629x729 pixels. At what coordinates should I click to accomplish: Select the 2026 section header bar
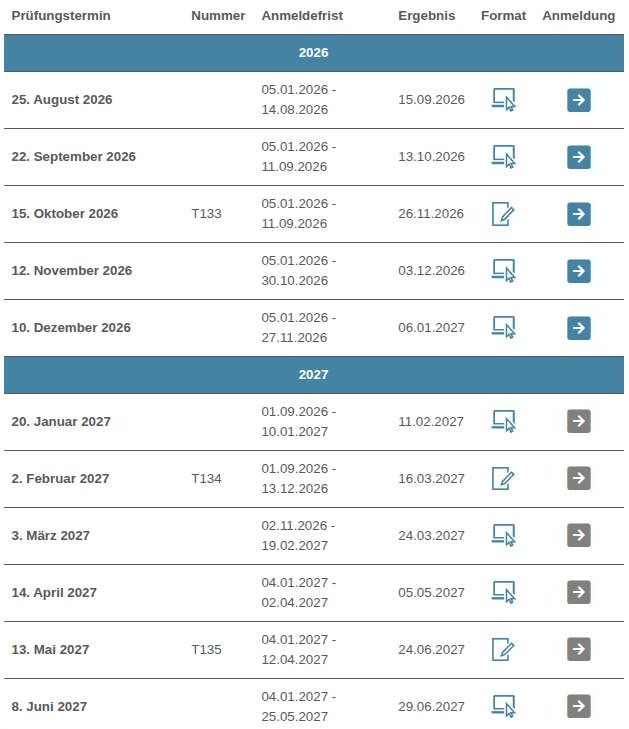point(314,53)
